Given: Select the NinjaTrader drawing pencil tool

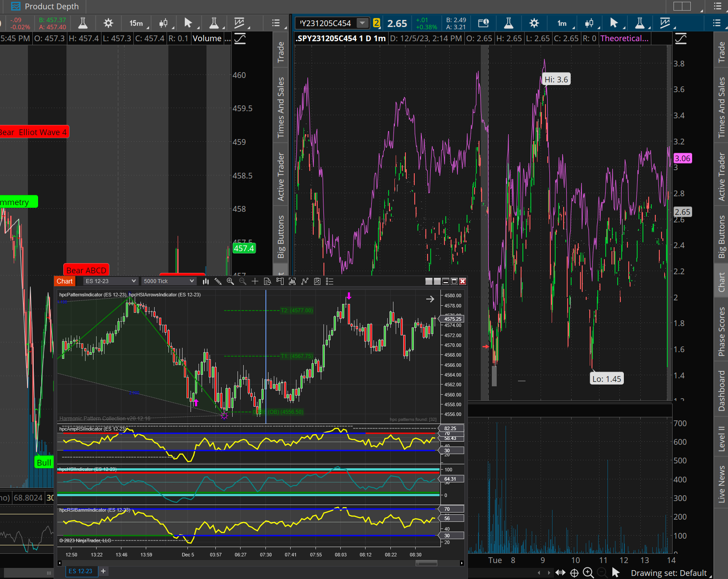Looking at the screenshot, I should click(218, 281).
